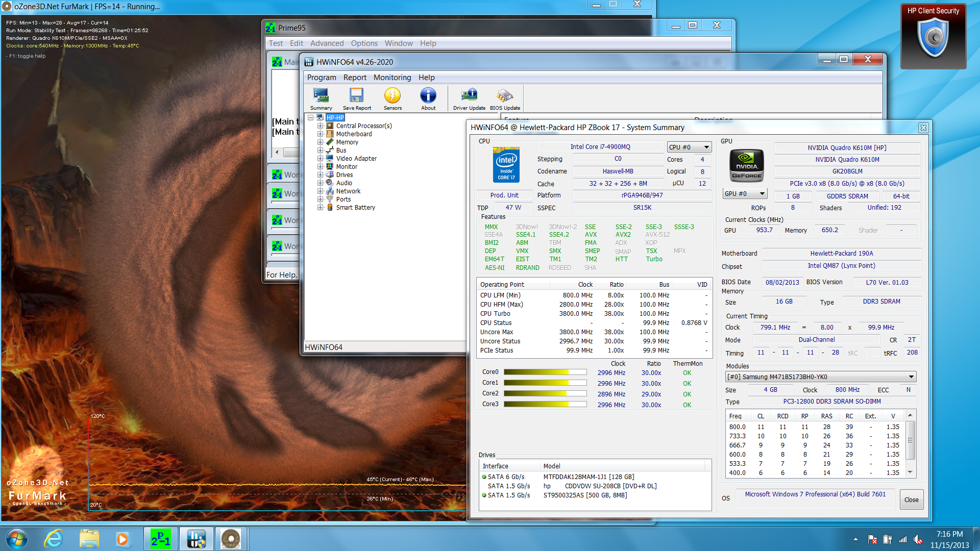The width and height of the screenshot is (980, 551).
Task: Click the About info icon
Action: click(428, 98)
